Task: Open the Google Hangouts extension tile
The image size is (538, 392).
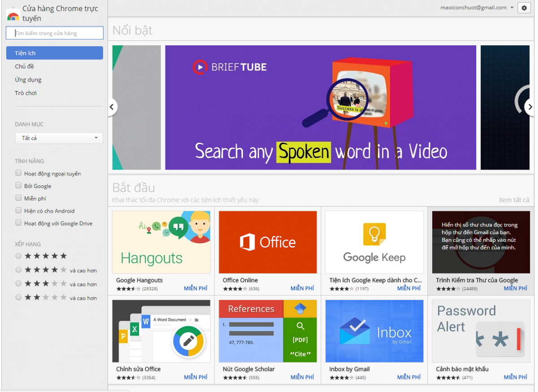Action: point(161,242)
